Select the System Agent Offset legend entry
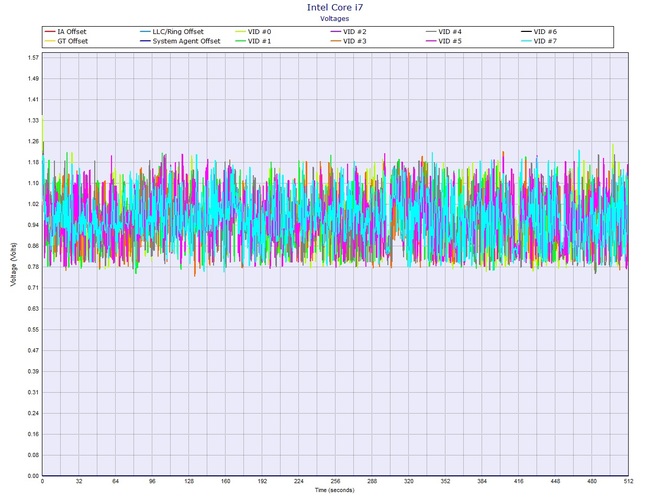Screen dimensions: 670x502 coord(180,41)
